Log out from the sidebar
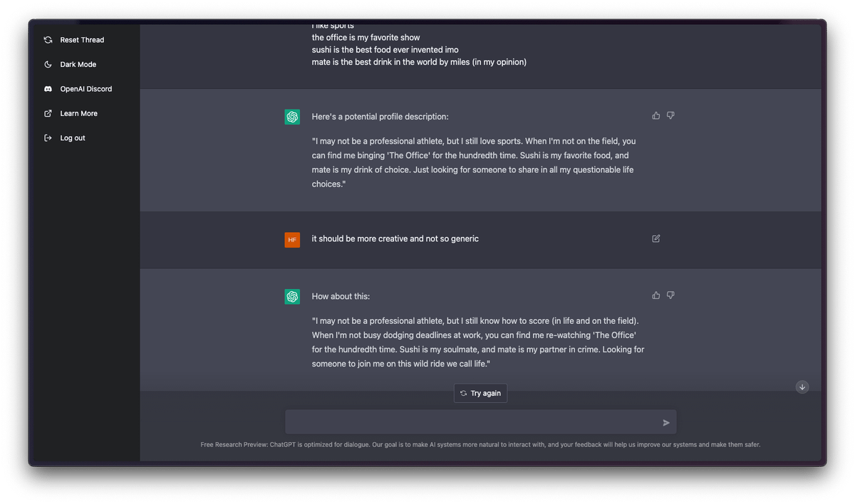The width and height of the screenshot is (855, 504). (x=72, y=138)
